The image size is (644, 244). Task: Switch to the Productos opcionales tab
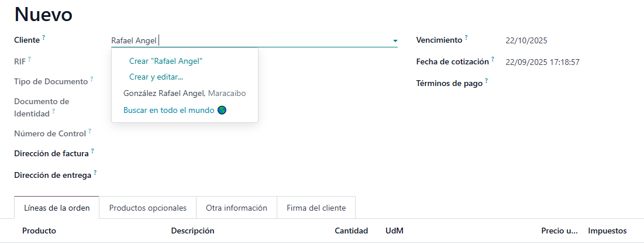coord(148,208)
